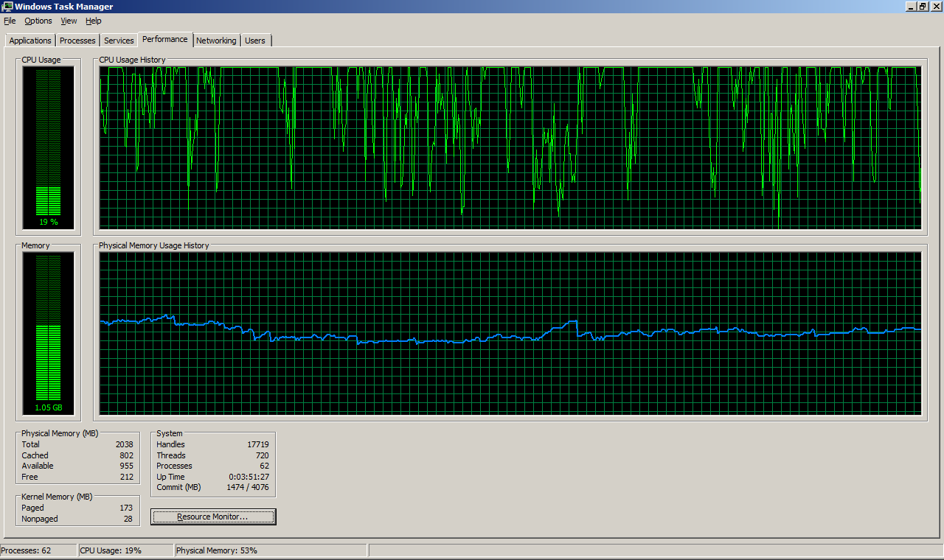Click the "Handles" label
The width and height of the screenshot is (944, 560).
click(x=170, y=444)
